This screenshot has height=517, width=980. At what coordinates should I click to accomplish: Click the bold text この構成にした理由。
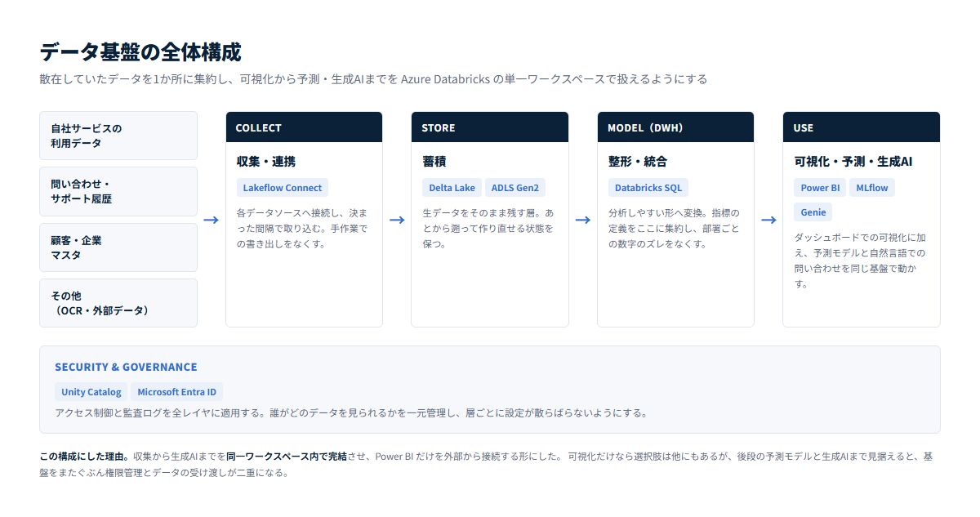(85, 457)
